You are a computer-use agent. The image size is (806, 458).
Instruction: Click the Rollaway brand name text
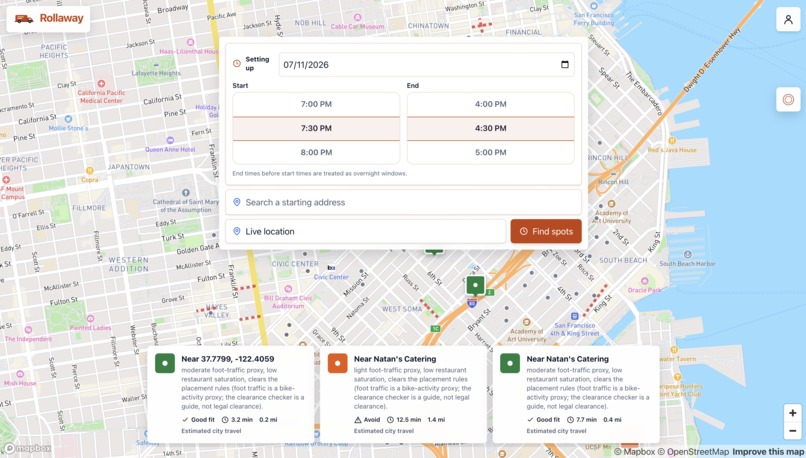click(x=62, y=19)
